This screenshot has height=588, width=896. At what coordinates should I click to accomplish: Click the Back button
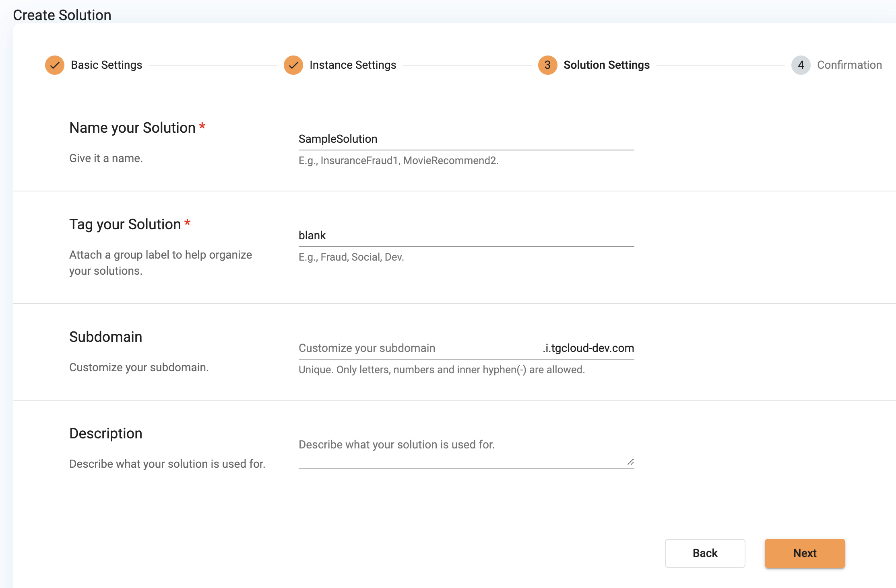(x=704, y=553)
